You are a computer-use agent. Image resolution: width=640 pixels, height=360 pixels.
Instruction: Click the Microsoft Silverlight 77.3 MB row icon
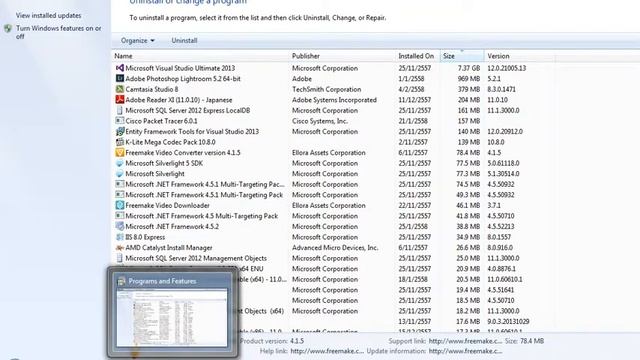click(x=120, y=174)
